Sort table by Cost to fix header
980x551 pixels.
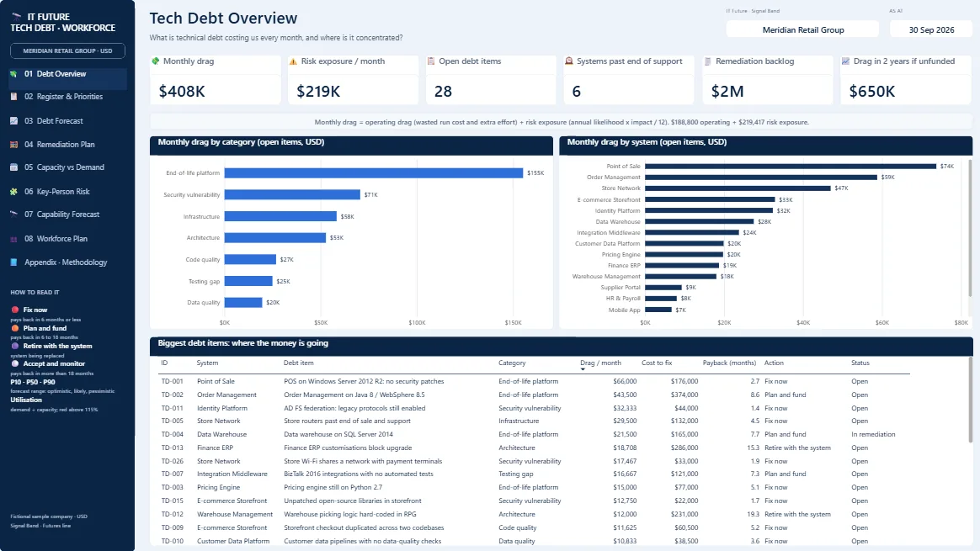click(656, 363)
